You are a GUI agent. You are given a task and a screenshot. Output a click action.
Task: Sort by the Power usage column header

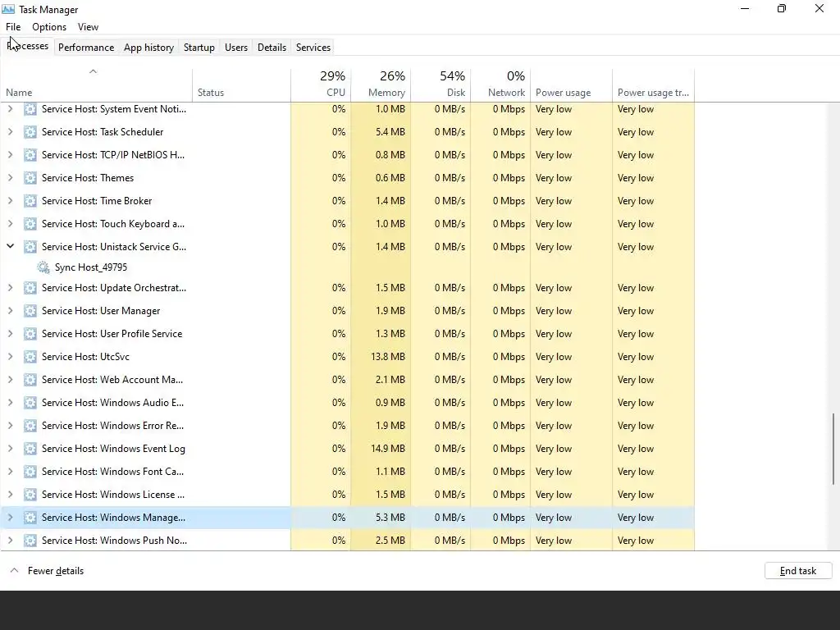pos(571,85)
